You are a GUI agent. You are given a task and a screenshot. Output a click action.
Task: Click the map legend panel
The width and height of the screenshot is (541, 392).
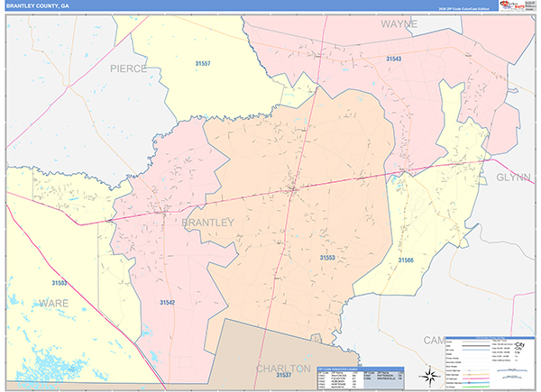(x=490, y=364)
